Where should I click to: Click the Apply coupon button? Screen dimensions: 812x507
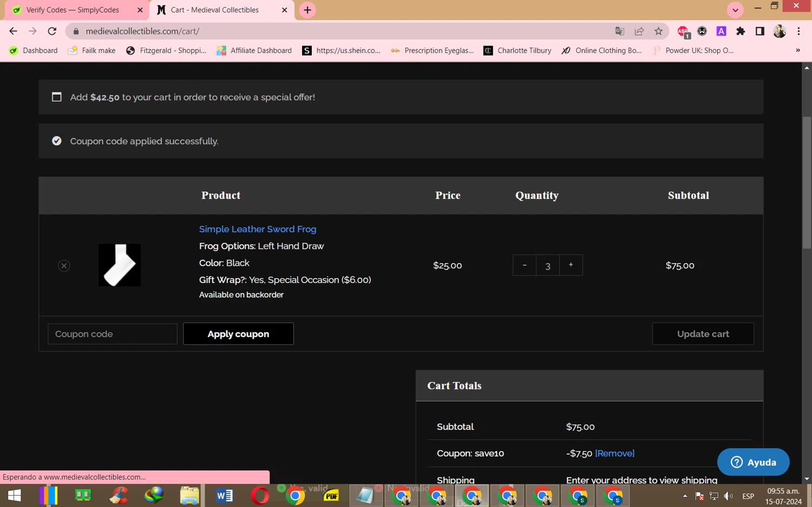238,334
